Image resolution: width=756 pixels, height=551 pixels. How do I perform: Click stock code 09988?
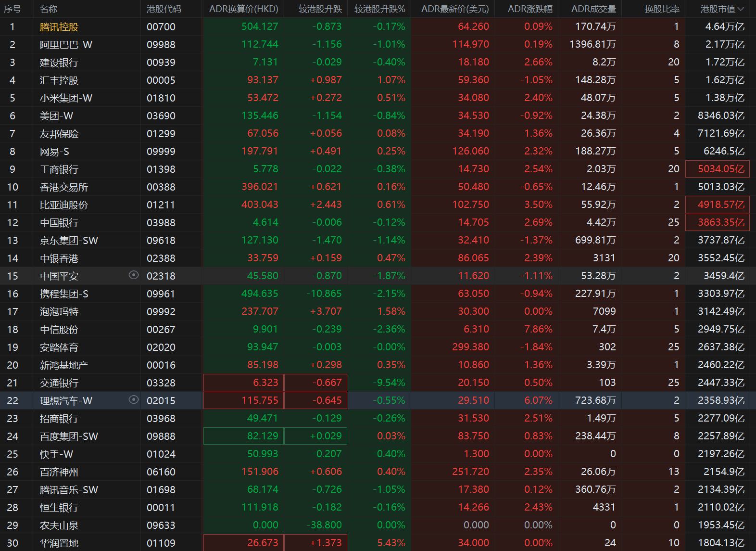pos(161,45)
